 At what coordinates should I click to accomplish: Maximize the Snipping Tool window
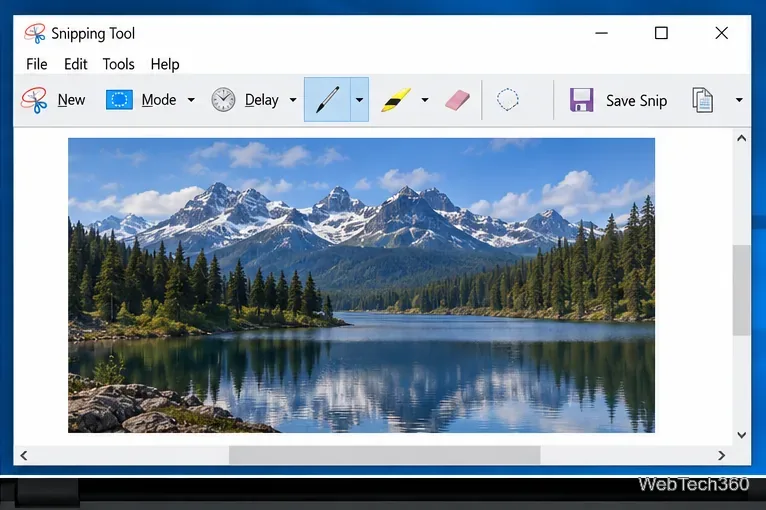661,33
